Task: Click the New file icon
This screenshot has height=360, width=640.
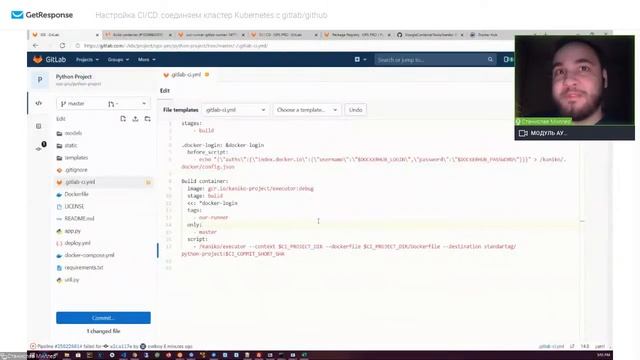Action: [x=123, y=119]
